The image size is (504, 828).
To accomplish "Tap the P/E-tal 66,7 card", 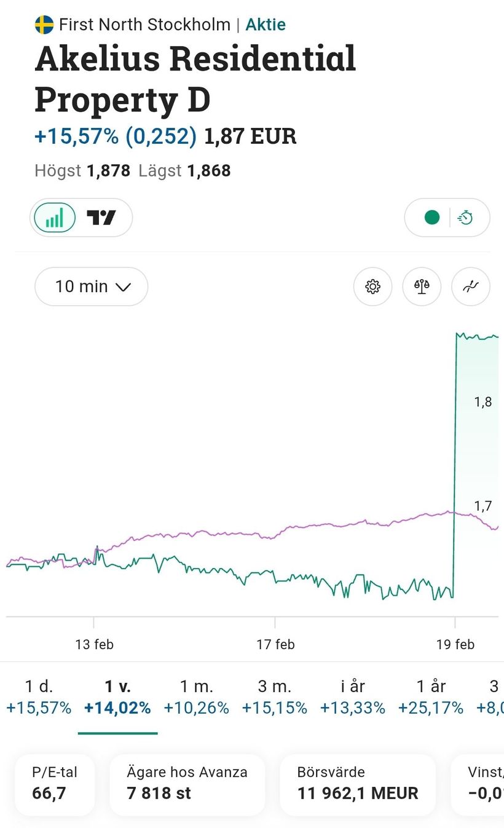I will click(55, 783).
